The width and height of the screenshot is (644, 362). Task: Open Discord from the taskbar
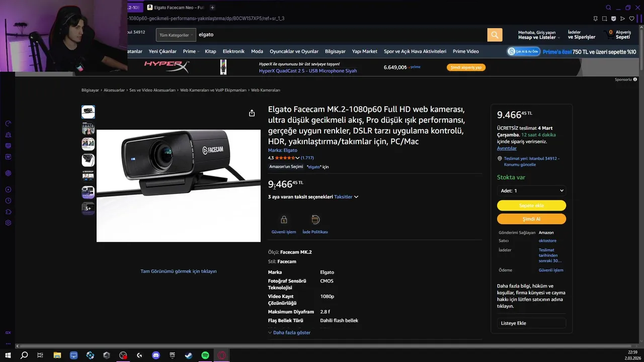tap(156, 355)
